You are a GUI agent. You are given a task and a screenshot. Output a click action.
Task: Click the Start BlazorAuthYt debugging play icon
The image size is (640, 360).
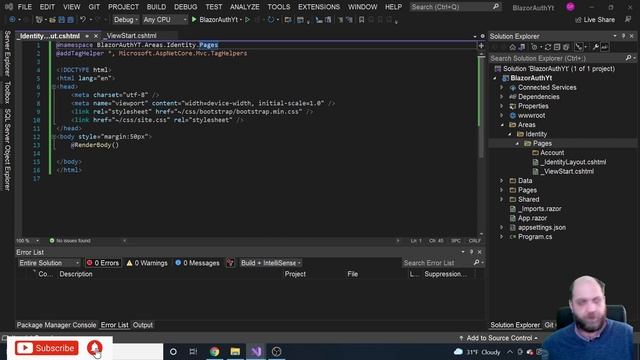pyautogui.click(x=194, y=19)
